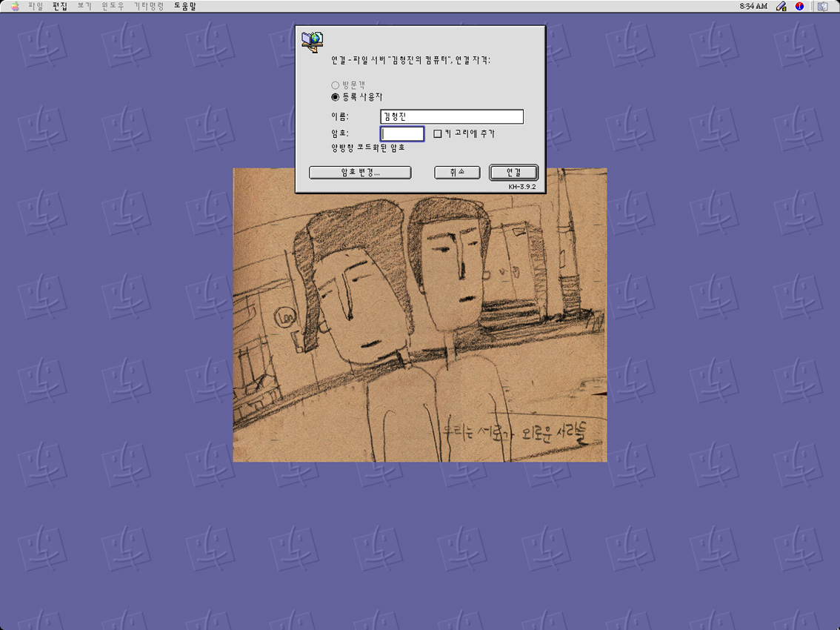Click the file server globe icon in dialog
The width and height of the screenshot is (840, 630).
pos(313,41)
